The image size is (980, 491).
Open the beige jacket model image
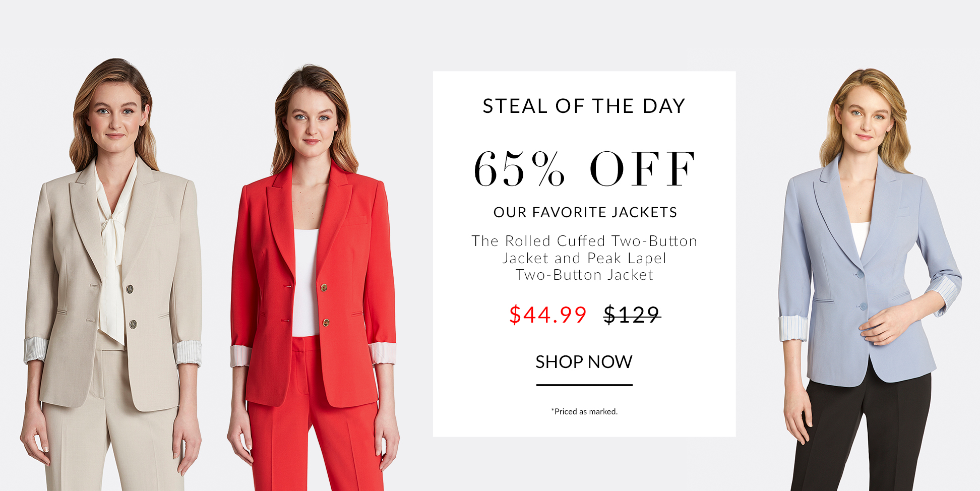coord(112,275)
